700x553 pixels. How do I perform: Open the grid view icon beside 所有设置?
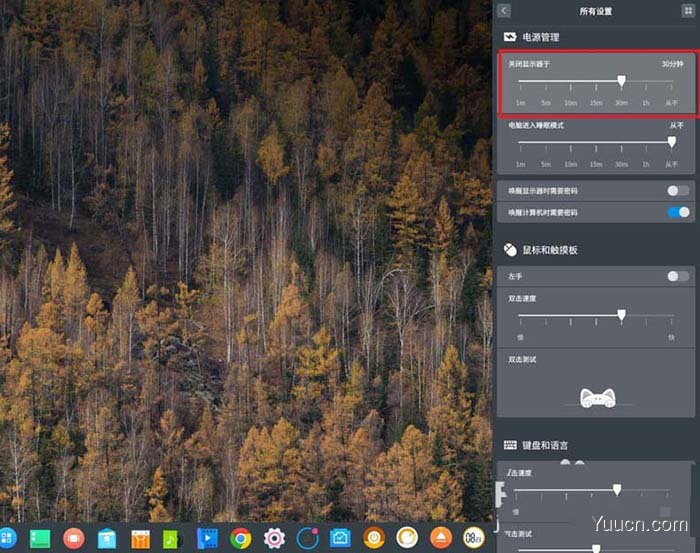tap(688, 11)
